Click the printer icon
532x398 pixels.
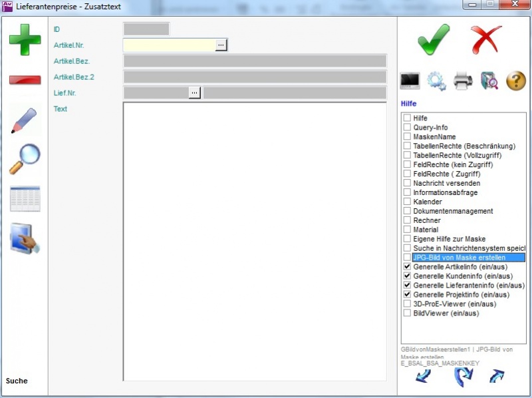coord(463,81)
